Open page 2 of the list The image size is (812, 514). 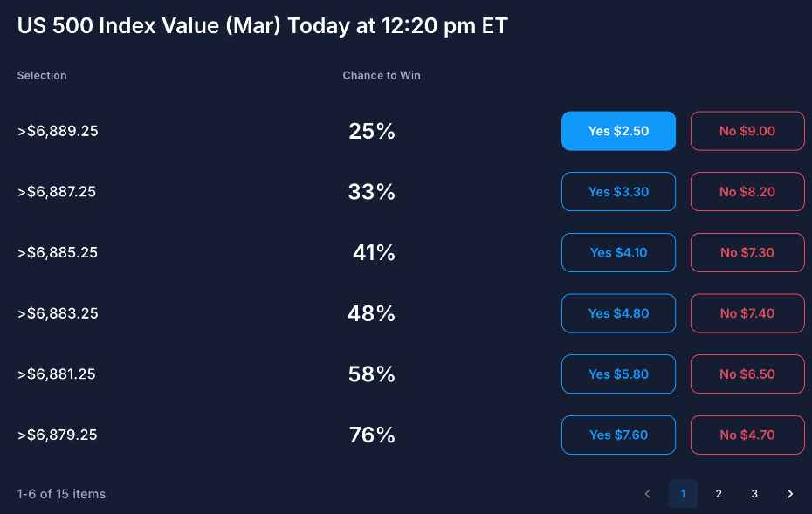[719, 493]
